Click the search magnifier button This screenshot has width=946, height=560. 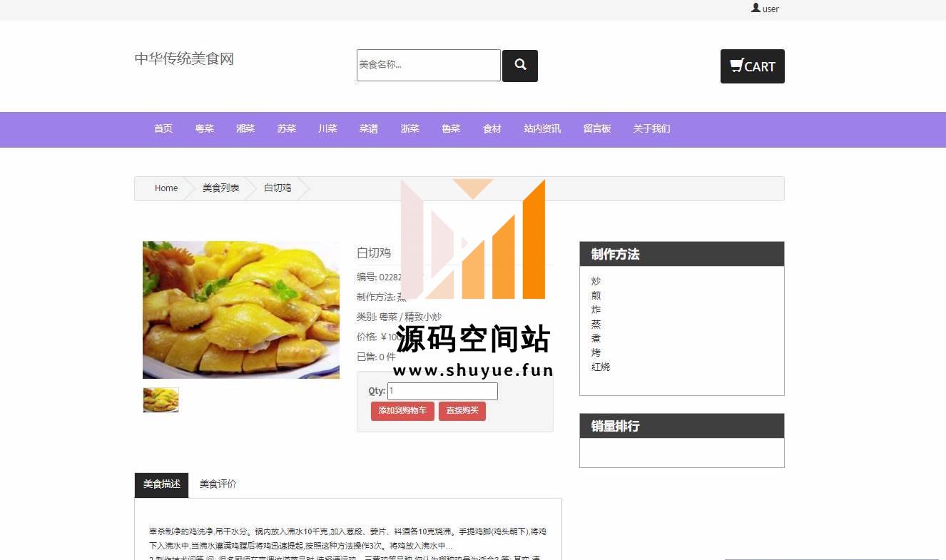(x=520, y=66)
